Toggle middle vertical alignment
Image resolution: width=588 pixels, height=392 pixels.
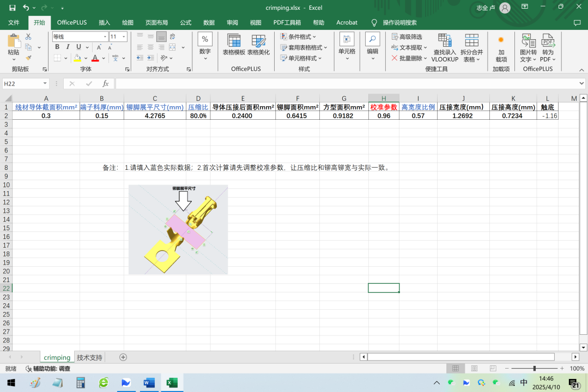pos(150,36)
